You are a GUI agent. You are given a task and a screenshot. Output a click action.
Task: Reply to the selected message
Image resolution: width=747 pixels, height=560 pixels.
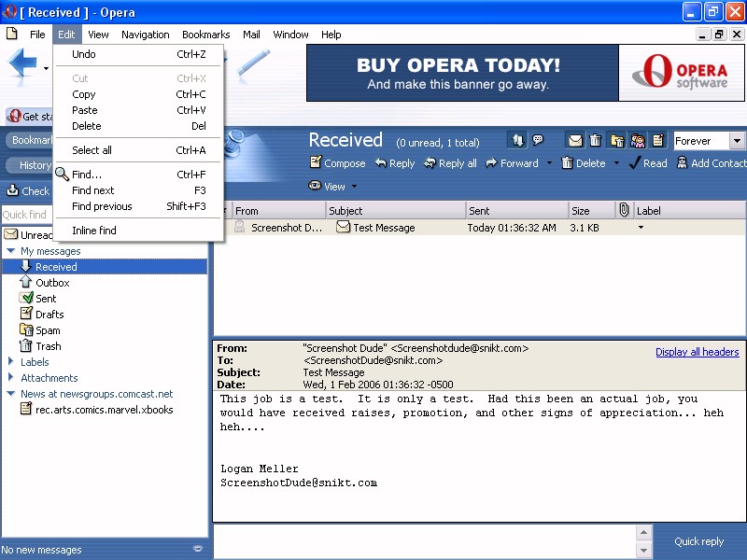click(395, 163)
